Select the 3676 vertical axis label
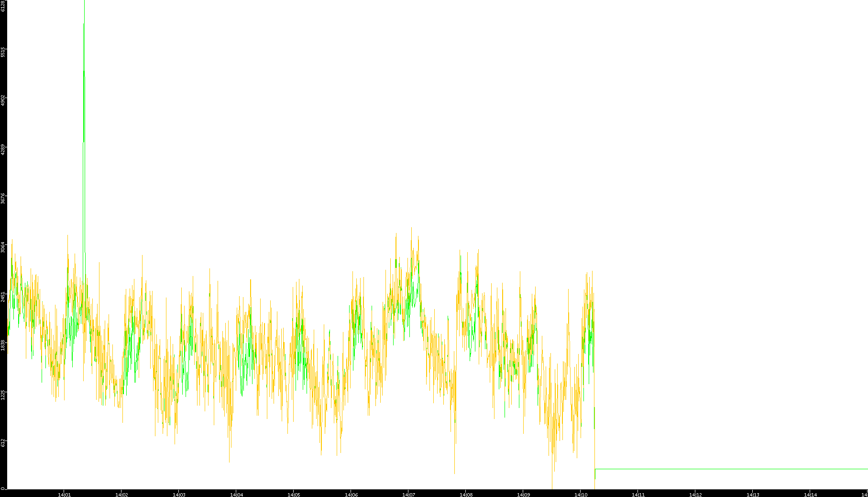This screenshot has width=868, height=497. [3, 199]
